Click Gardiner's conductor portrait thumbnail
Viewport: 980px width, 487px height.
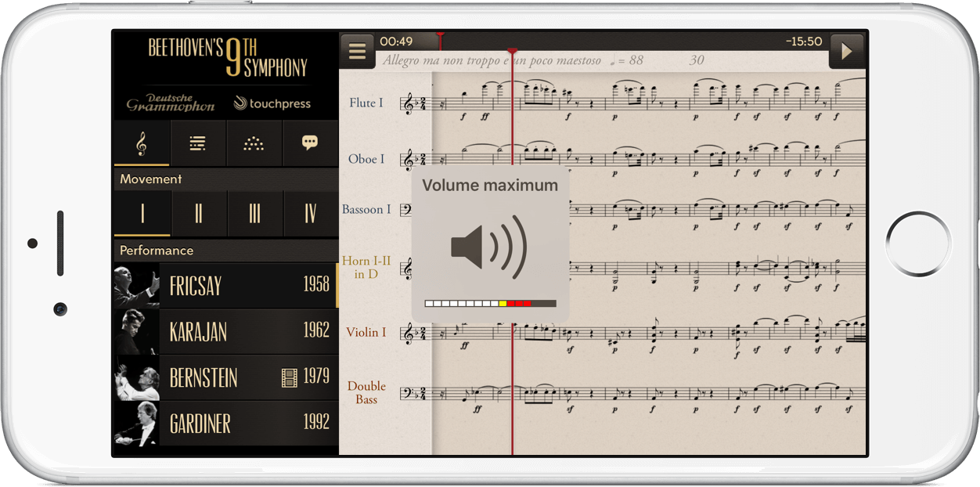pos(136,424)
